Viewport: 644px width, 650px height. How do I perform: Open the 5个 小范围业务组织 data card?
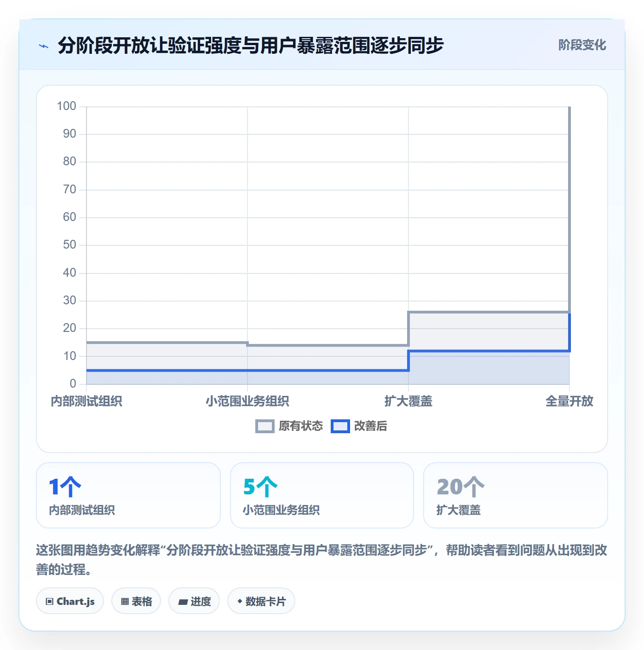coord(322,495)
